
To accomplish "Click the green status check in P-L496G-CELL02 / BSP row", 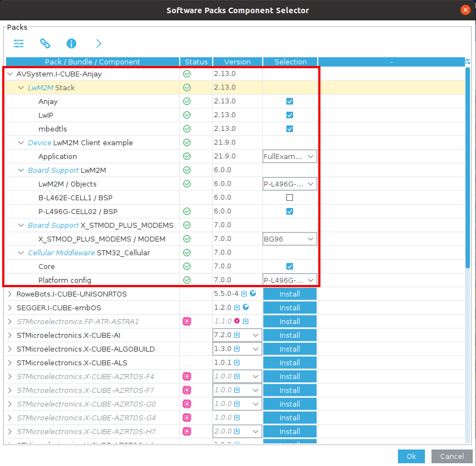I will [187, 211].
